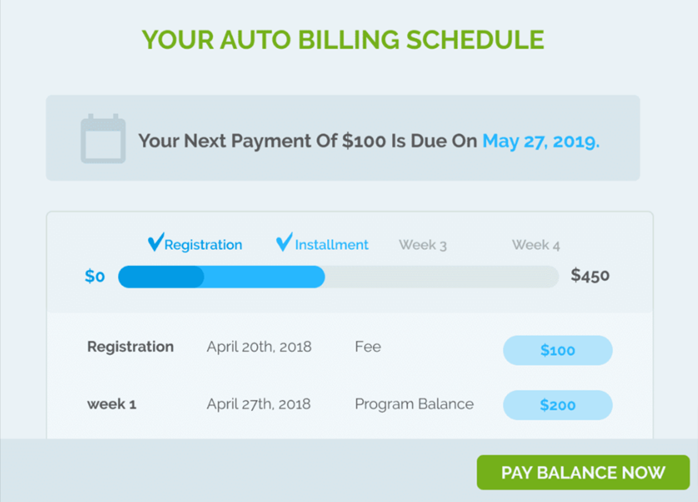Viewport: 698px width, 502px height.
Task: Select the Registration step label
Action: coord(203,245)
